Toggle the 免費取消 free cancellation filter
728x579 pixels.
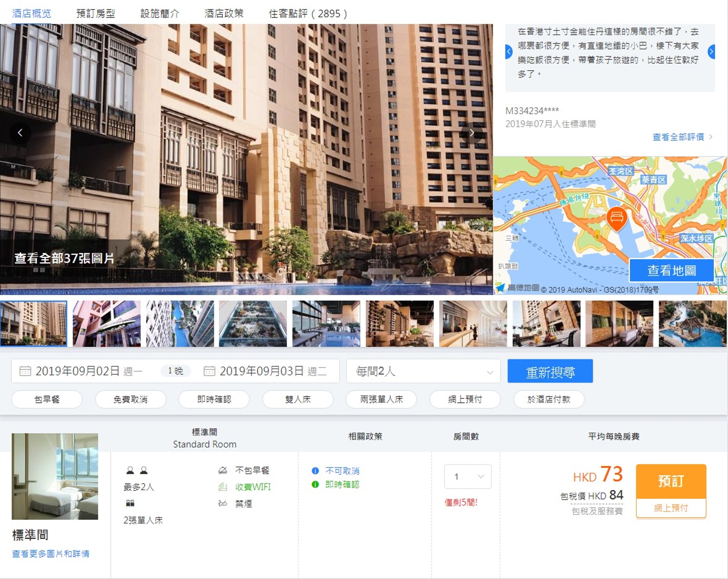[x=130, y=399]
